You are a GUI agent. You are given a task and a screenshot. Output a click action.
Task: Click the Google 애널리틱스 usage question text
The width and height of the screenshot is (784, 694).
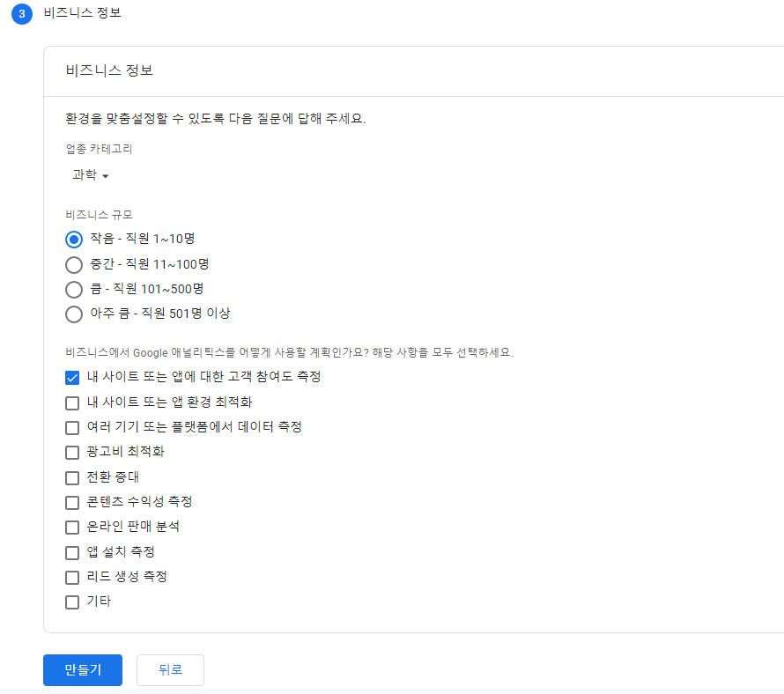[290, 352]
